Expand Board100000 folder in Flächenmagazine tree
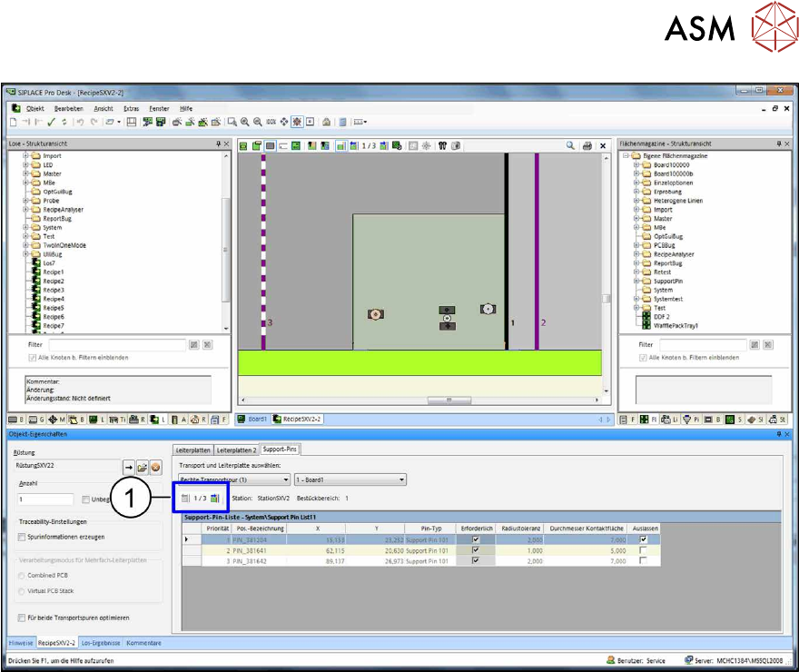 pos(636,165)
